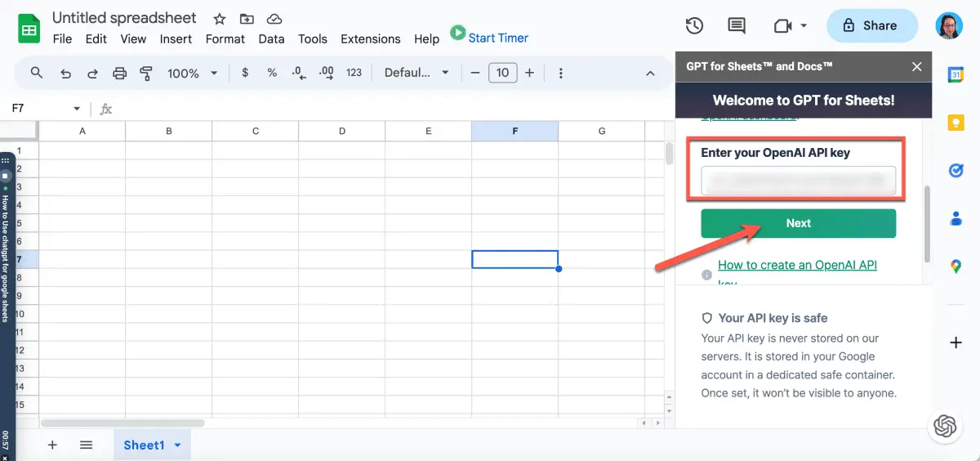Activate the paint format tool
980x461 pixels.
pos(147,73)
